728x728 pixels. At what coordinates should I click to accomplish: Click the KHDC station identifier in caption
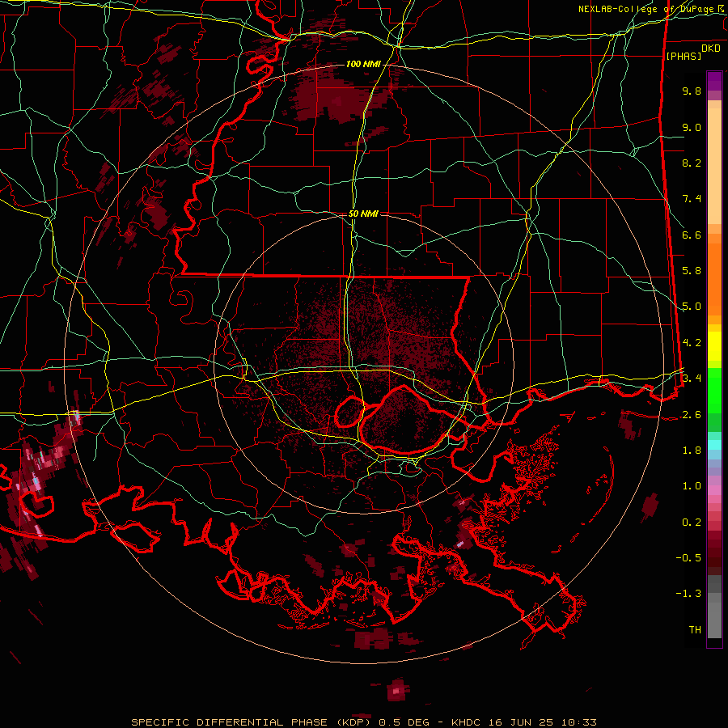point(464,722)
